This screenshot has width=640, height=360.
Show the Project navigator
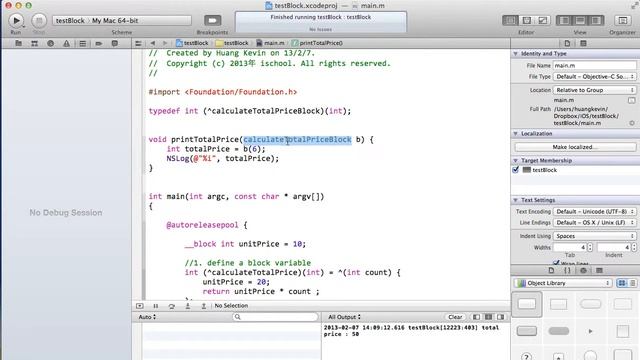[x=18, y=43]
